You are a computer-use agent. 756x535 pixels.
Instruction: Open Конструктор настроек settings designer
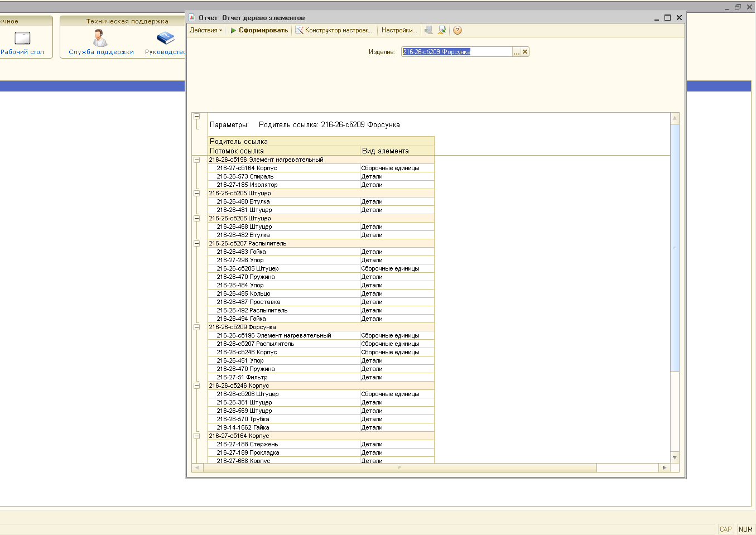(334, 30)
